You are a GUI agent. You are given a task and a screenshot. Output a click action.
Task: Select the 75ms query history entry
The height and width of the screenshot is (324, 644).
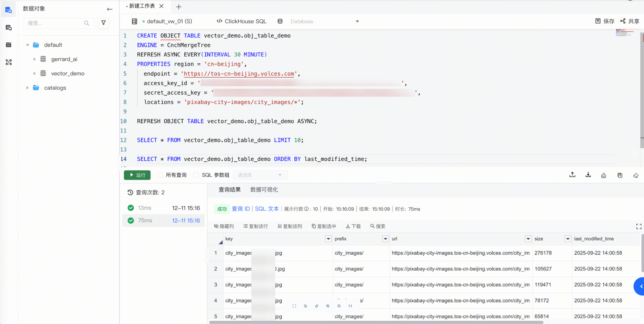(164, 220)
